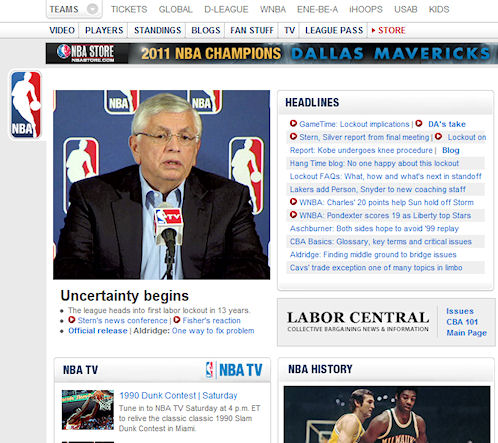Viewport: 498px width, 443px height.
Task: Open the BLOGS tab
Action: point(206,30)
